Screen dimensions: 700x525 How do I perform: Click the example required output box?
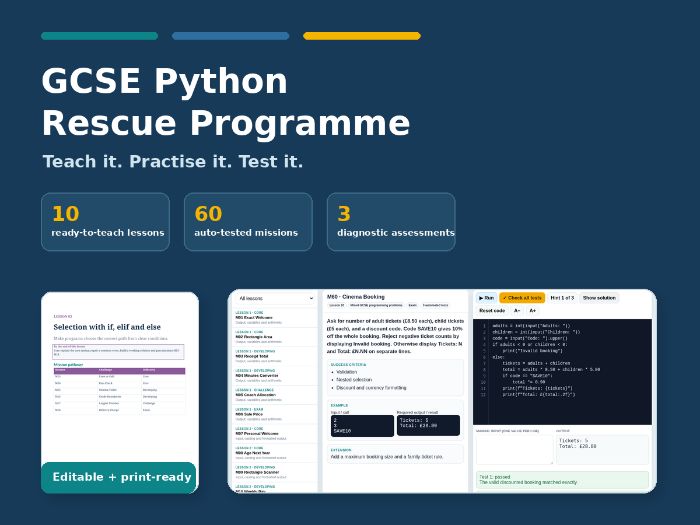[x=428, y=425]
